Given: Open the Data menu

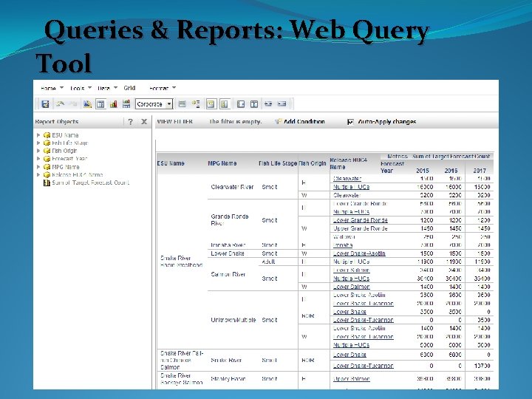Looking at the screenshot, I should click(x=107, y=88).
